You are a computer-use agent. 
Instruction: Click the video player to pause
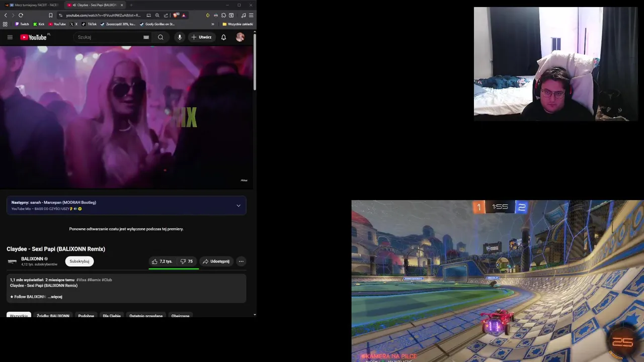[126, 117]
